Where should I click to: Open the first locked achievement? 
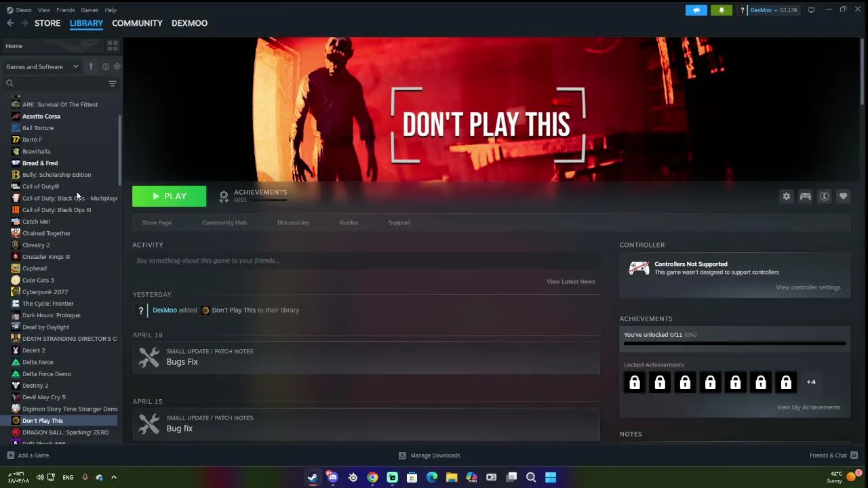click(635, 383)
